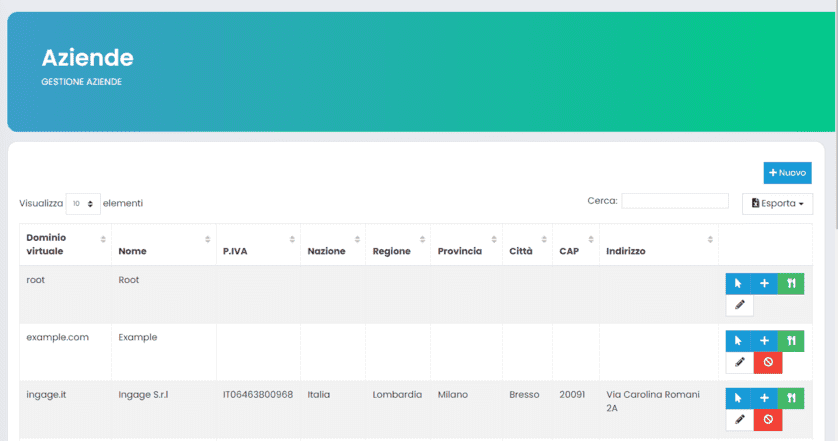Click the cursor icon in the root row
This screenshot has width=838, height=441.
tap(738, 284)
